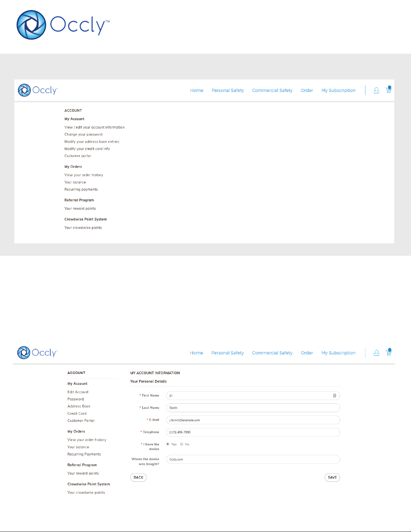Click My Orders heading in the upper panel

[73, 166]
